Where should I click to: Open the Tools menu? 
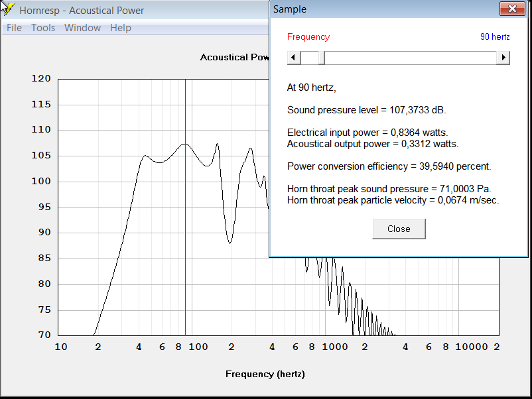click(43, 27)
